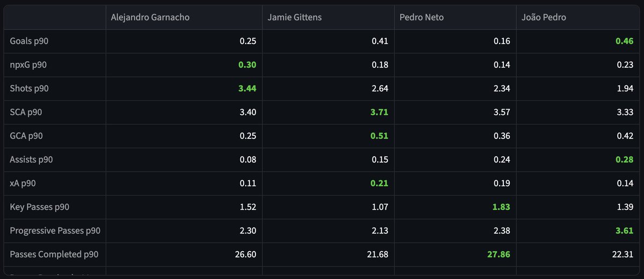Select the Key Passes p90 row label
Screen dimensions: 644x279
click(40, 207)
